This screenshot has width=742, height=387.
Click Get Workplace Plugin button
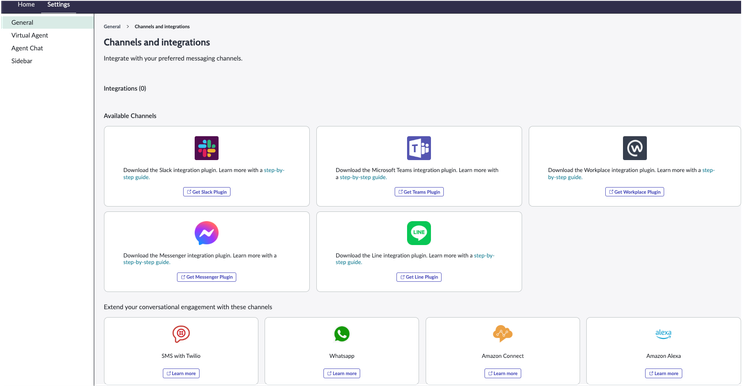635,192
